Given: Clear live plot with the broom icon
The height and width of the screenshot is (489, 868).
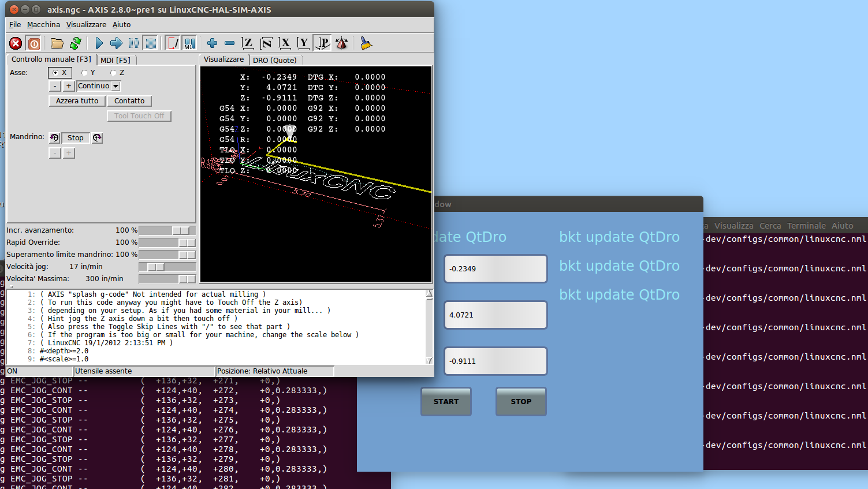Looking at the screenshot, I should point(366,43).
